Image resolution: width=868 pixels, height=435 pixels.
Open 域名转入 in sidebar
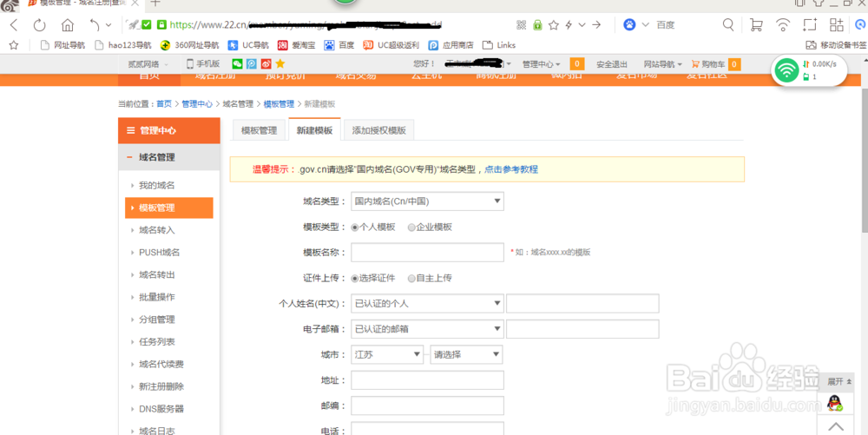pyautogui.click(x=156, y=230)
